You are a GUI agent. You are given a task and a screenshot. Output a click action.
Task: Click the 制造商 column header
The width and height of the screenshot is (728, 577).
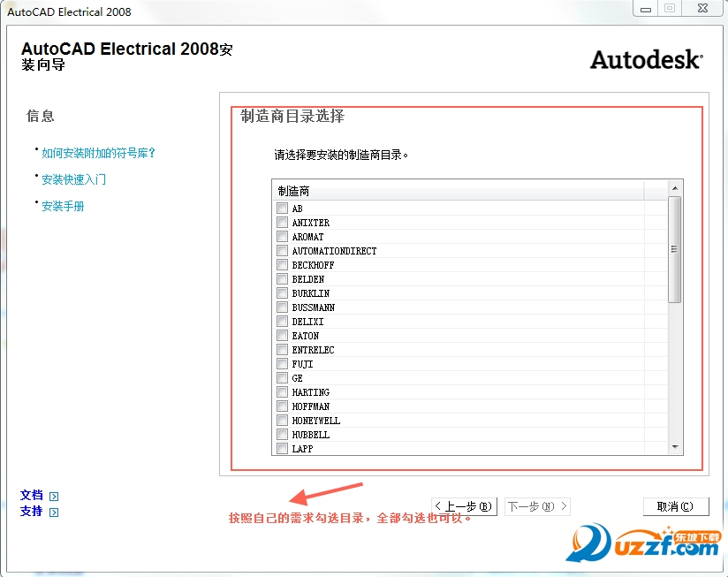[x=459, y=191]
